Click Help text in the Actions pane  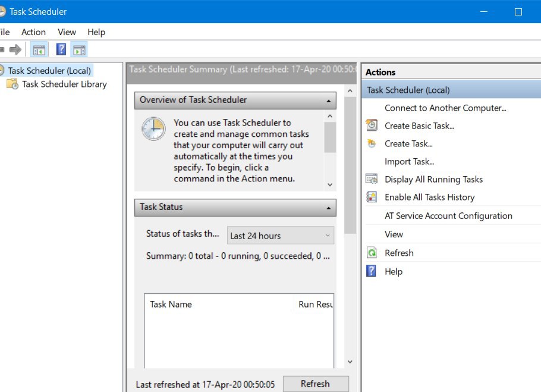394,272
